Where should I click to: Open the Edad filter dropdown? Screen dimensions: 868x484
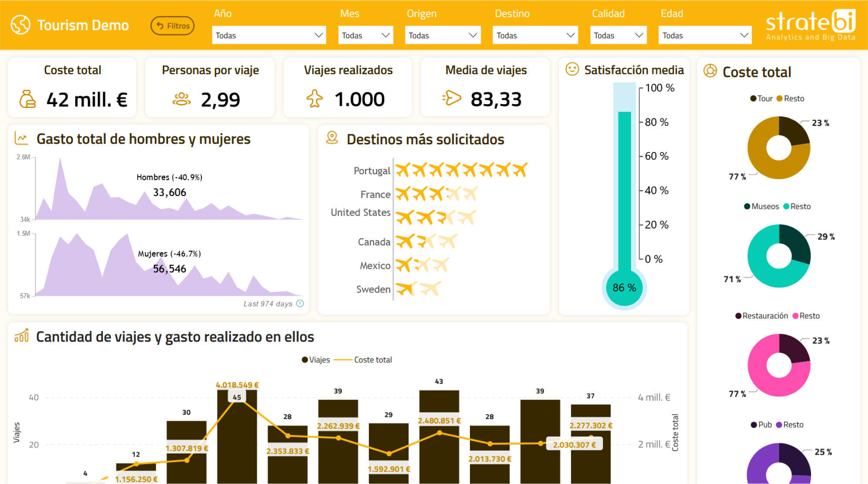[x=704, y=35]
